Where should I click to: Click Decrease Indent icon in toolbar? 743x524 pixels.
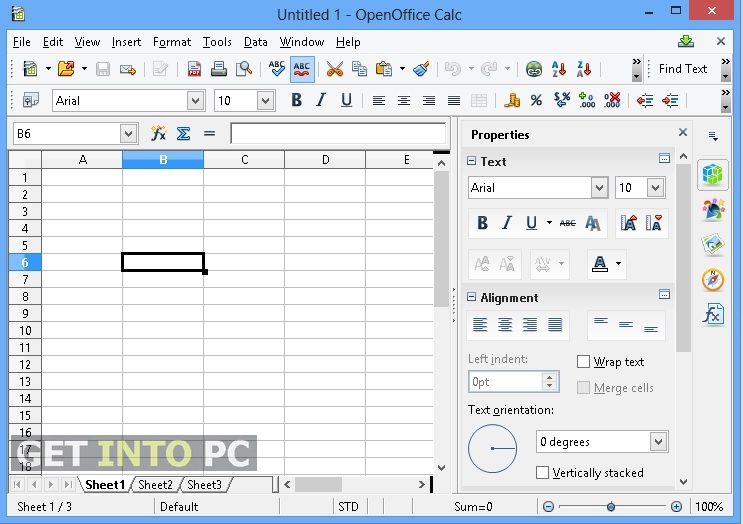(645, 100)
